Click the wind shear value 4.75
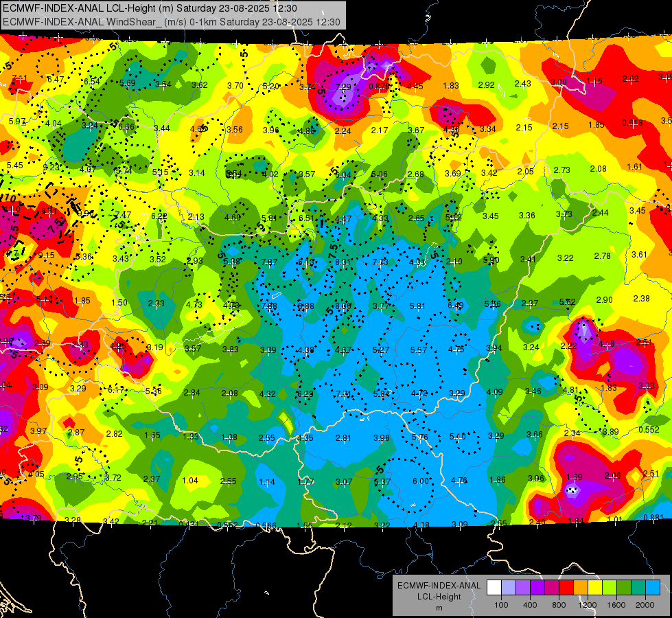 pos(456,349)
